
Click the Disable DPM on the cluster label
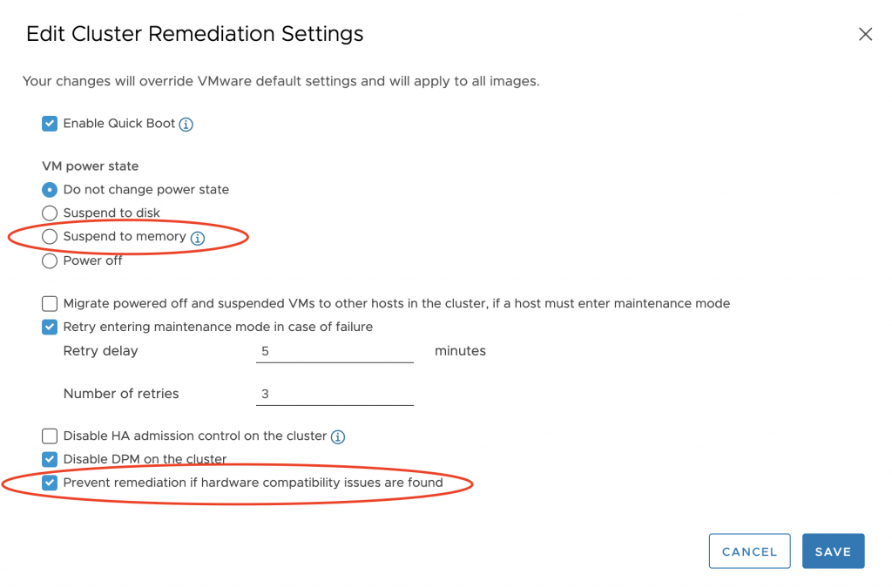coord(145,459)
